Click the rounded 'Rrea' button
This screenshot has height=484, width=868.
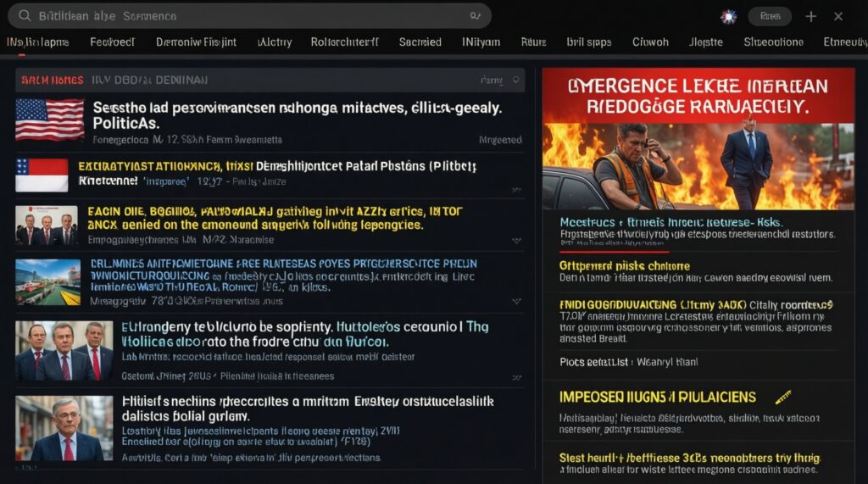[x=770, y=17]
